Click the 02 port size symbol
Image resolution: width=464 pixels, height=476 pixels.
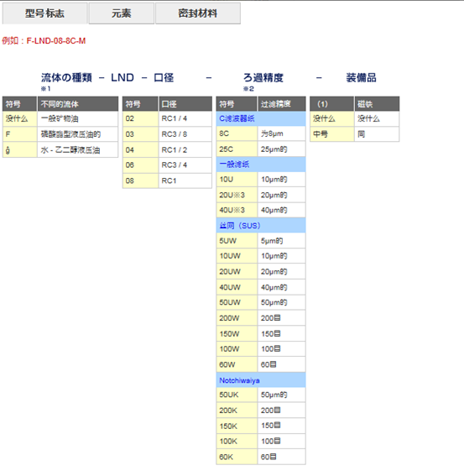pos(140,118)
